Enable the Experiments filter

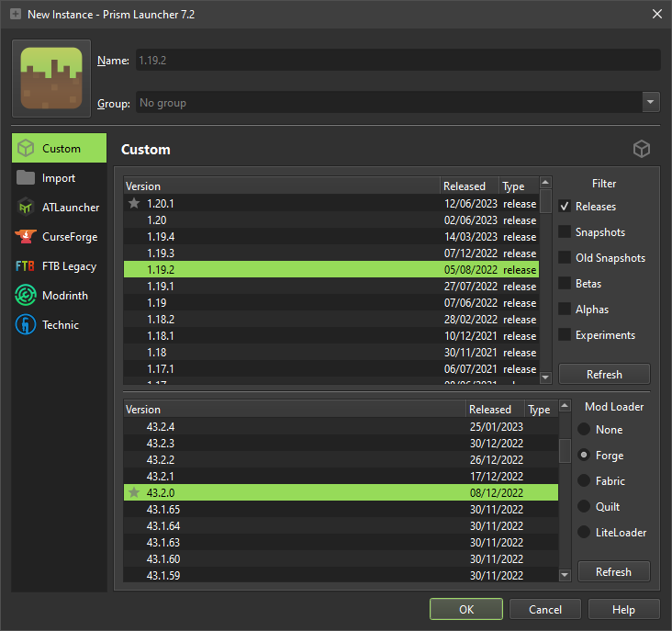[x=565, y=335]
